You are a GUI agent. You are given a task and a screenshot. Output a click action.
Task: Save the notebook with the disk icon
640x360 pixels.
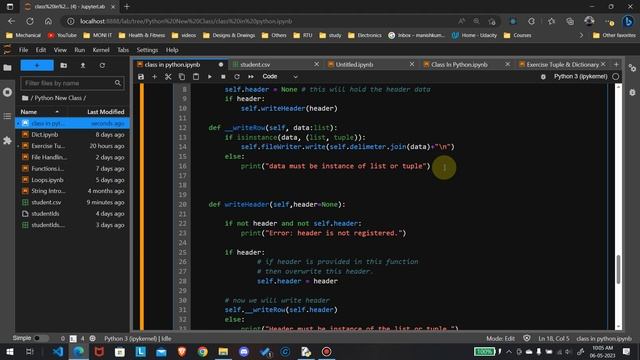[x=141, y=77]
